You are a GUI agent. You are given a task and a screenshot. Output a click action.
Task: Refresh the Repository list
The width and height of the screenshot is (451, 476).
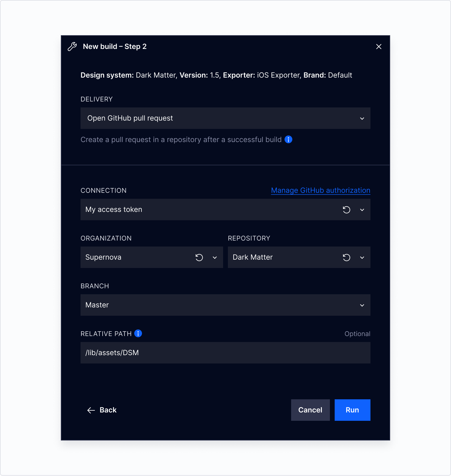tap(346, 258)
